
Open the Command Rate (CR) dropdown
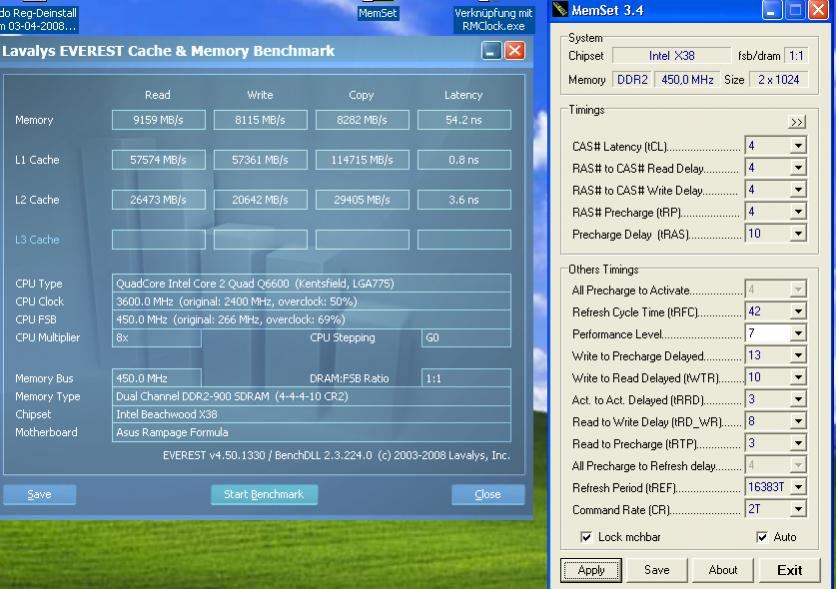pos(798,509)
